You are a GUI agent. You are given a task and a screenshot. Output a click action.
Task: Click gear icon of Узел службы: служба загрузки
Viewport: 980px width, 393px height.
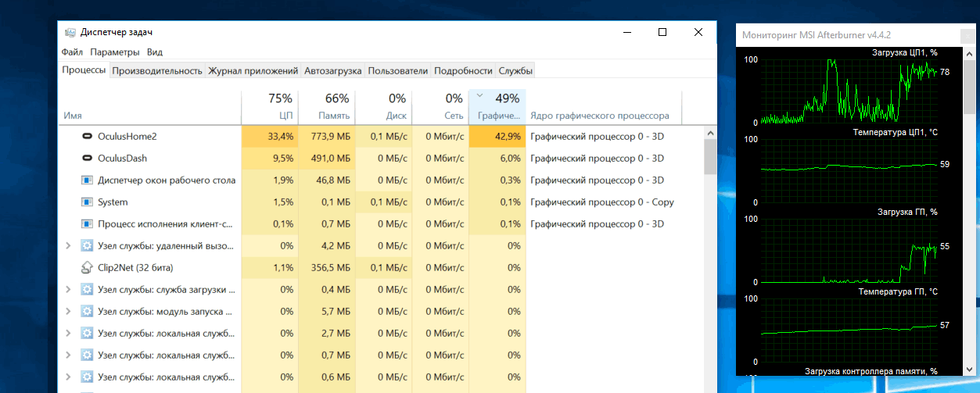click(x=88, y=289)
